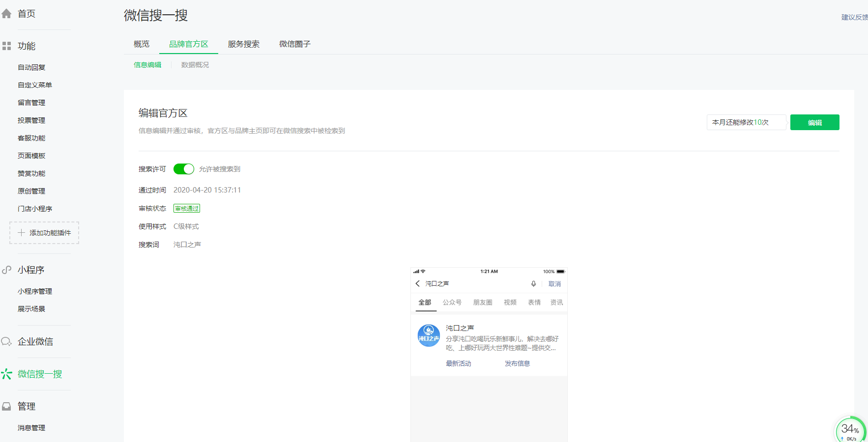Image resolution: width=868 pixels, height=442 pixels.
Task: Click the network speed 34% widget
Action: click(851, 431)
